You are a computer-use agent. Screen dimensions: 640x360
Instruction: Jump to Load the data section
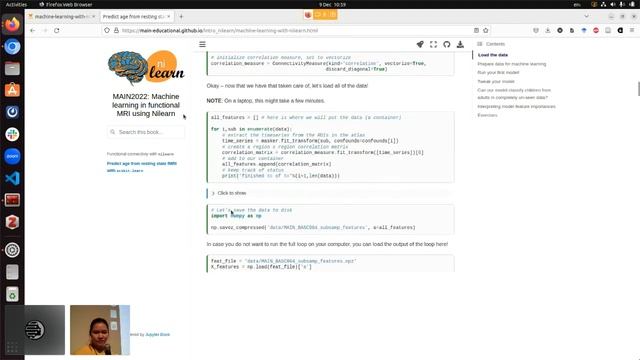[493, 55]
